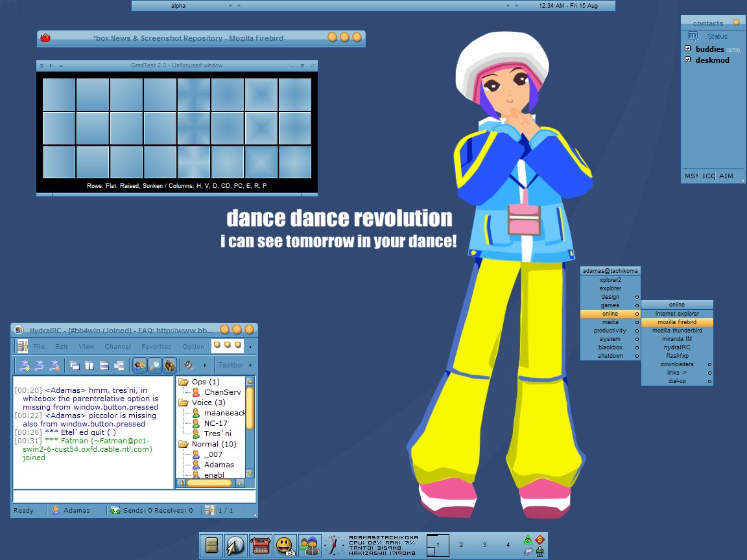This screenshot has width=747, height=560.
Task: Choose miranda IM from the online menu
Action: 677,339
